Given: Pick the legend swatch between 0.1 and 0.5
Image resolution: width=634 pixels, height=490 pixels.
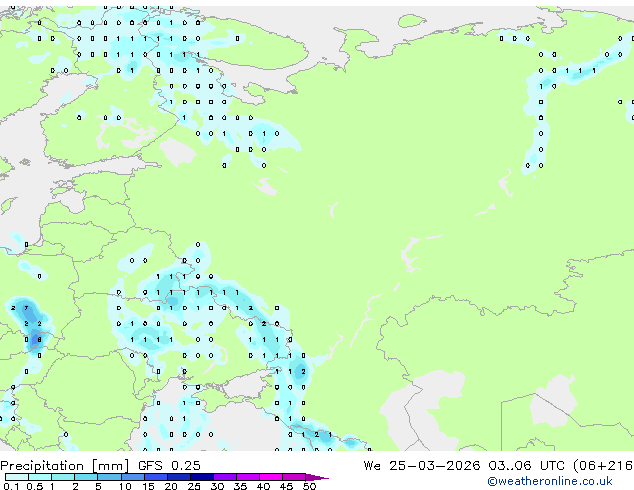Looking at the screenshot, I should [17, 477].
